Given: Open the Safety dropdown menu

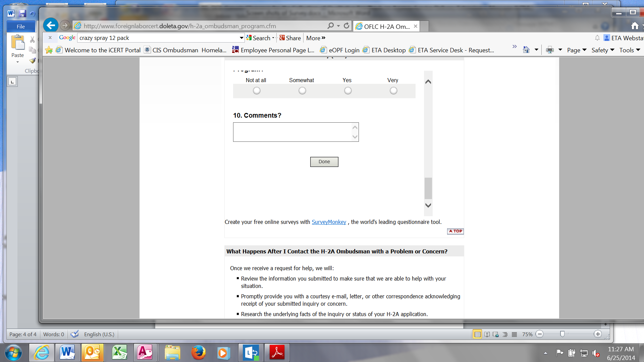Looking at the screenshot, I should (x=602, y=50).
